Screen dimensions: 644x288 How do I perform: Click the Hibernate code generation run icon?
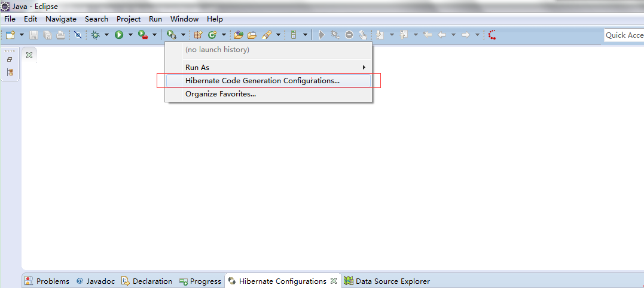click(172, 35)
